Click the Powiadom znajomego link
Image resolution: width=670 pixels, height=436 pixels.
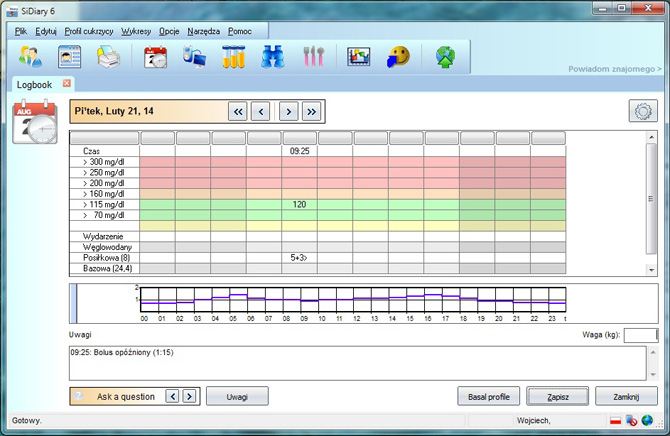click(614, 69)
